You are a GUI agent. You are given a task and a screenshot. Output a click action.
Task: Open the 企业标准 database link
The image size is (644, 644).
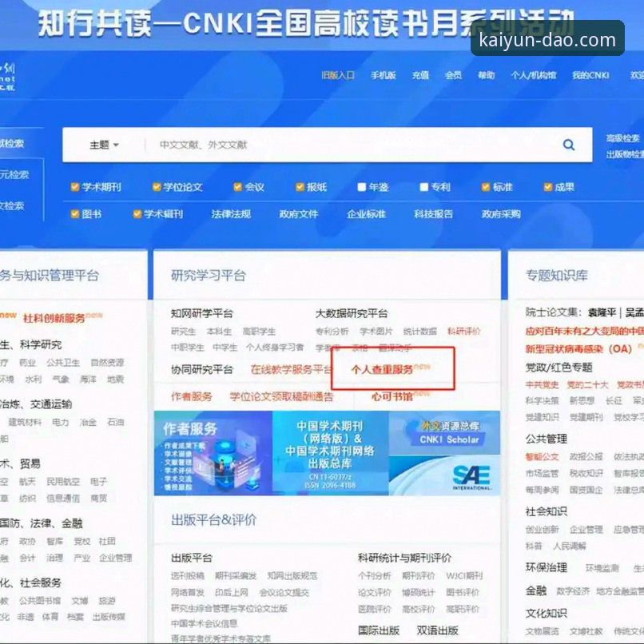(366, 214)
